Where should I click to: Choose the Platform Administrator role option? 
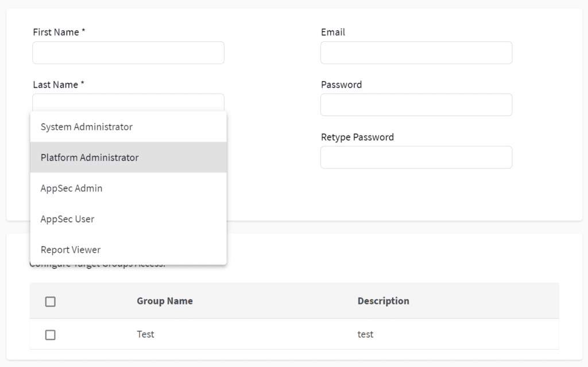pyautogui.click(x=128, y=157)
